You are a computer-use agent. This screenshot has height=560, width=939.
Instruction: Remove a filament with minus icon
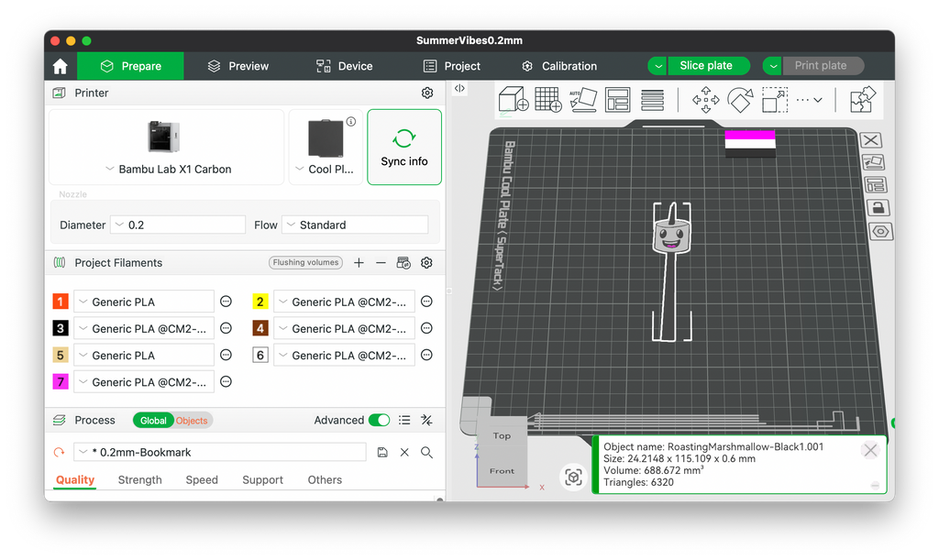point(381,263)
